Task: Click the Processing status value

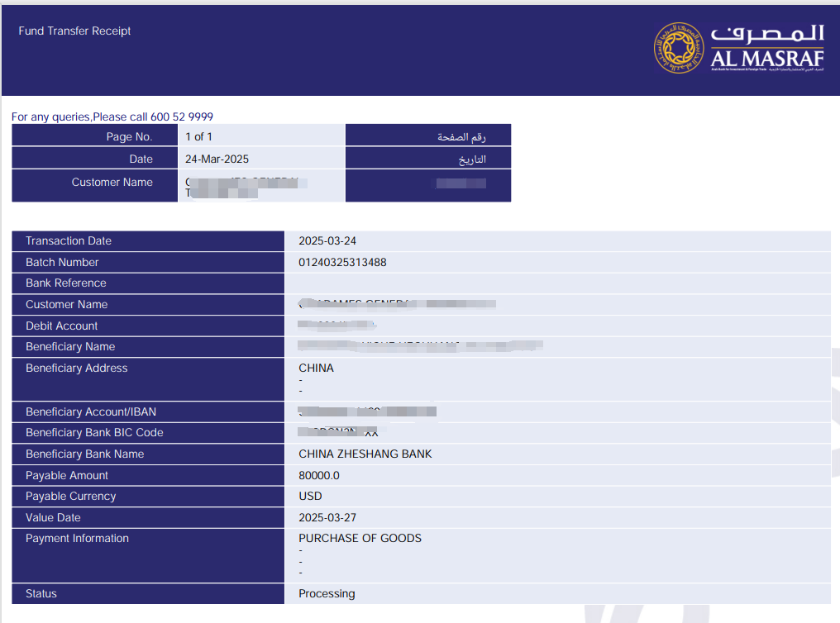Action: [327, 594]
